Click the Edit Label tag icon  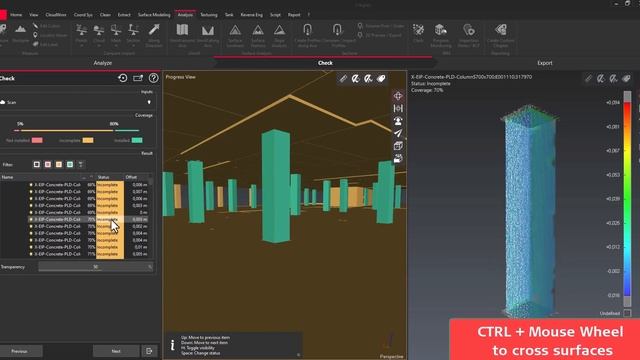[36, 44]
